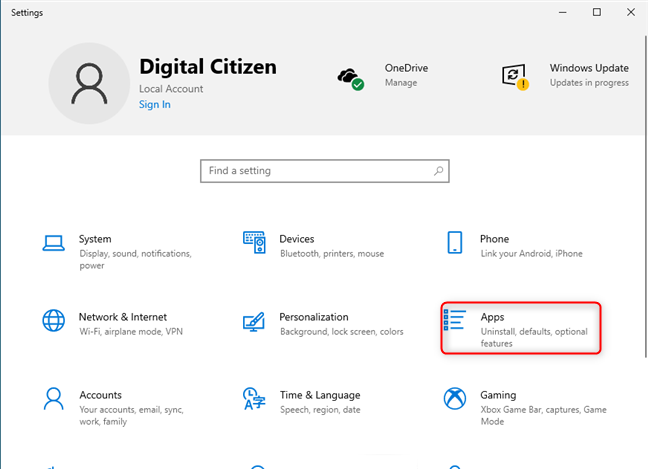Open the System settings laptop icon
Image resolution: width=648 pixels, height=469 pixels.
coord(53,243)
